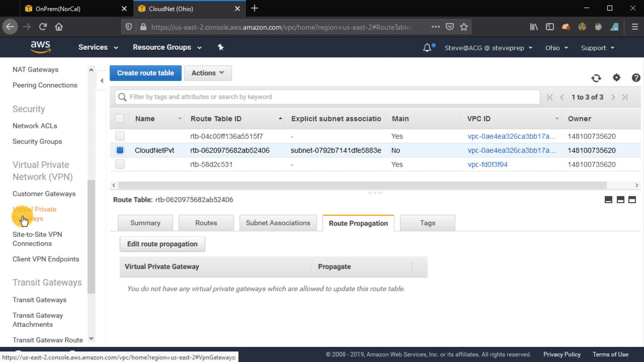Check the rtb-04c00ff136a5515f7 row checkbox
644x362 pixels.
[x=120, y=136]
